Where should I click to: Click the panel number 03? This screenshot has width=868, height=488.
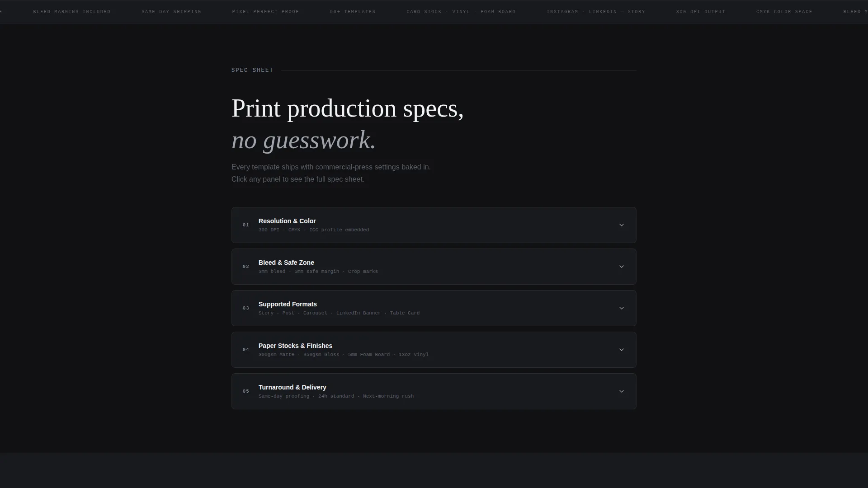[x=246, y=308]
